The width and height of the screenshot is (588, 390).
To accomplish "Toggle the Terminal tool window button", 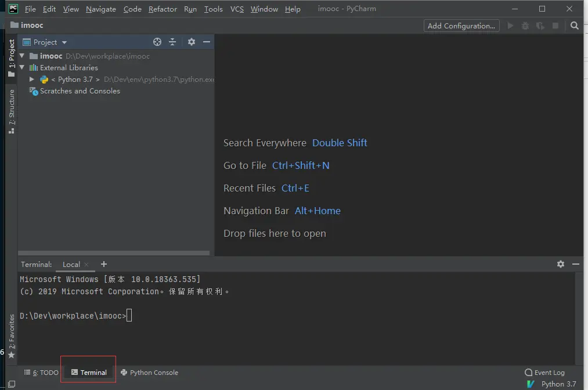I will tap(89, 373).
